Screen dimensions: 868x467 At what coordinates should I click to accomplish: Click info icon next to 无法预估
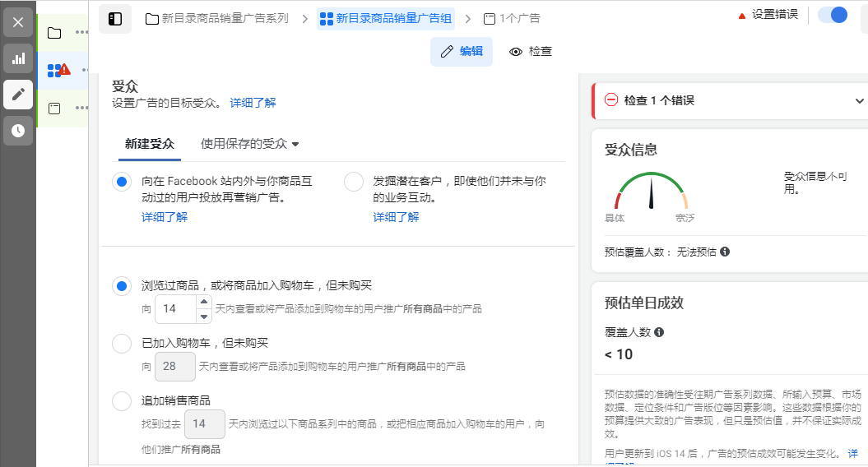tap(725, 252)
